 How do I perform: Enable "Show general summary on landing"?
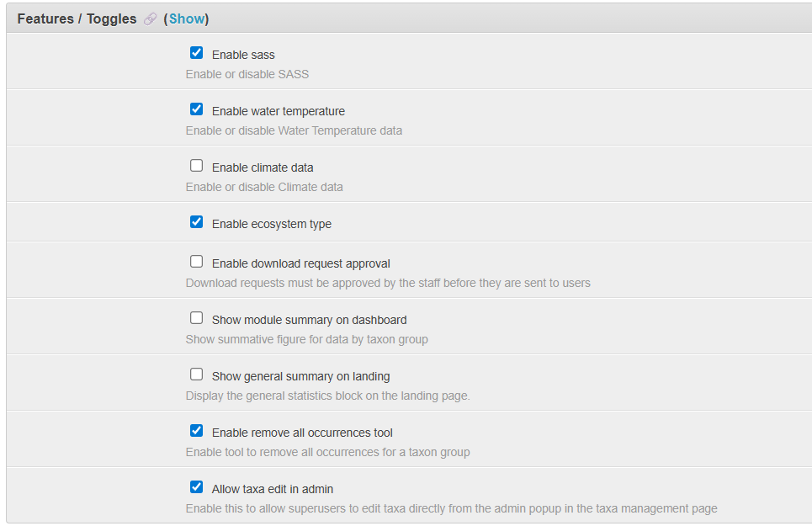pos(196,374)
